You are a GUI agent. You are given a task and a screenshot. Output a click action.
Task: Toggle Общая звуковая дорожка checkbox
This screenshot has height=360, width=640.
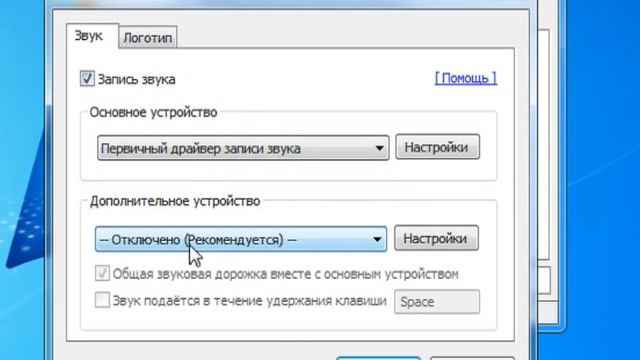point(102,273)
